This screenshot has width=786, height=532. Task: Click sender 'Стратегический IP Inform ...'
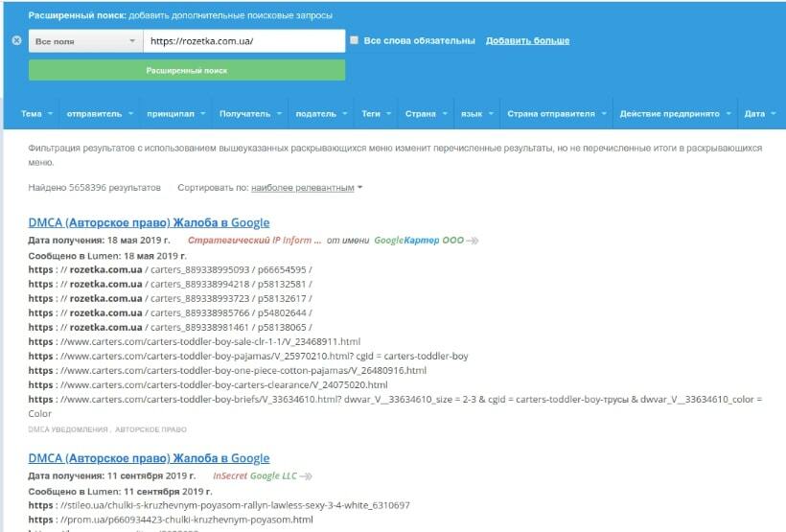(254, 241)
